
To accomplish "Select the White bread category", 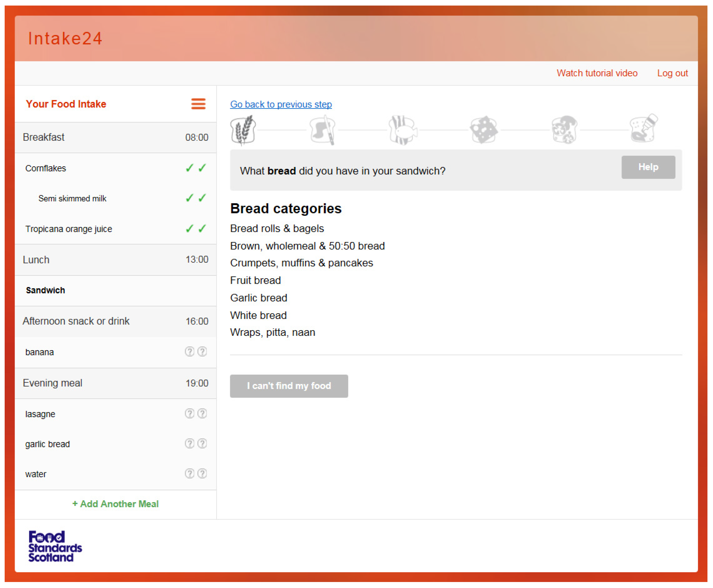I will coord(258,315).
